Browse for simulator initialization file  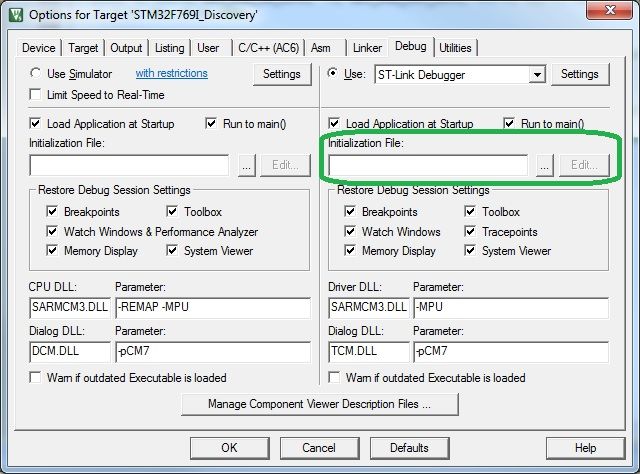click(247, 165)
